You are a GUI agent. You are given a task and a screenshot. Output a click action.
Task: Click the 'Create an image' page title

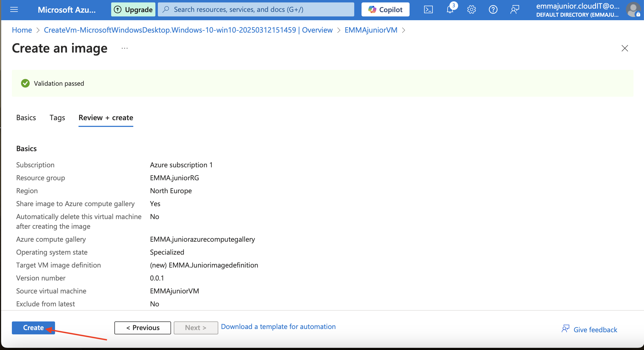coord(60,48)
